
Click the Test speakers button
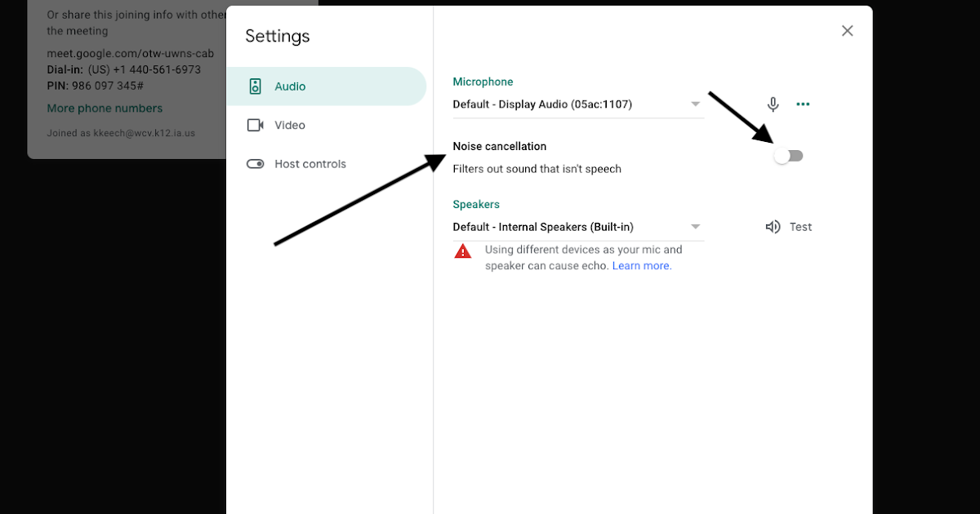pyautogui.click(x=800, y=226)
